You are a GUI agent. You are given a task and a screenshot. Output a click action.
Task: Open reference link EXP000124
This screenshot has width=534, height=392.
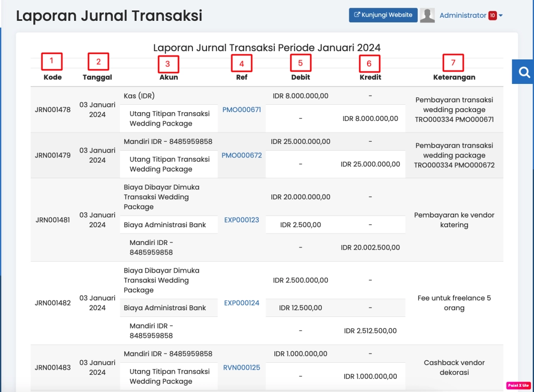[241, 303]
